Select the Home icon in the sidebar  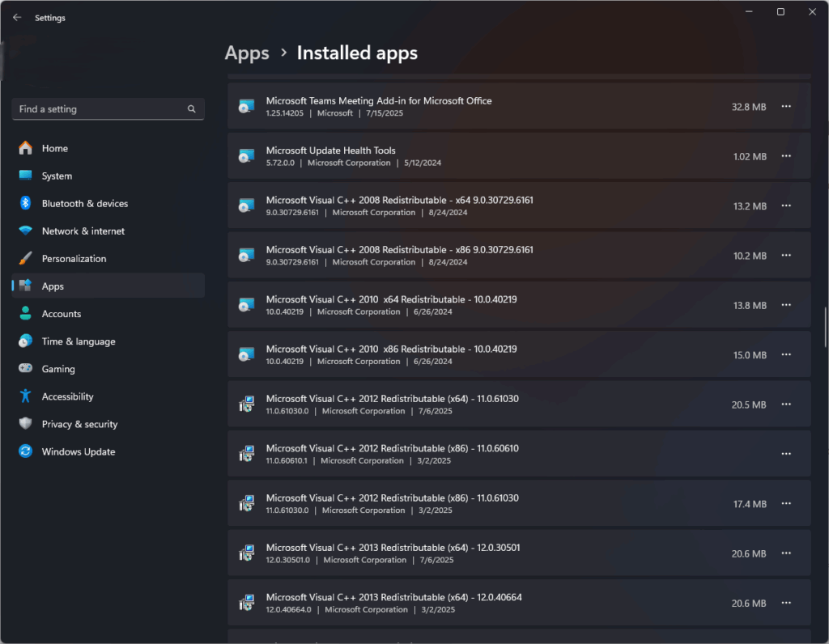point(26,148)
